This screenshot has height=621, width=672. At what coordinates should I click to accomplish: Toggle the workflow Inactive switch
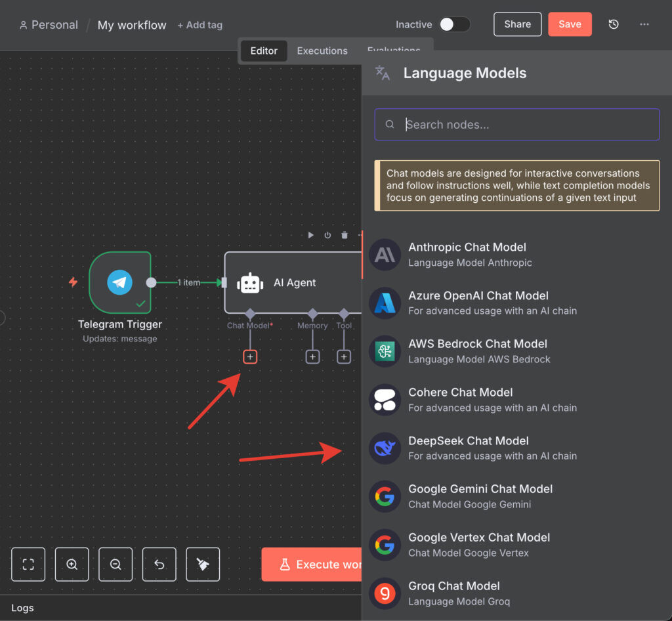coord(455,24)
